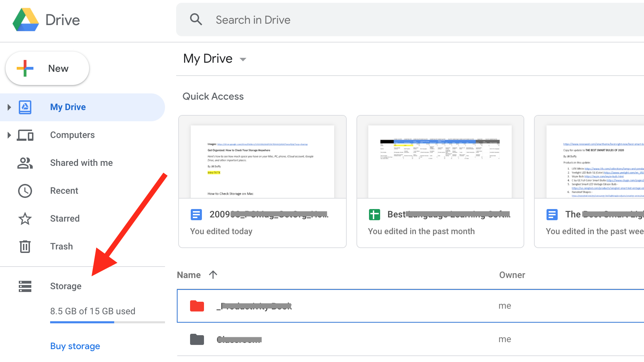Click the New button
The image size is (644, 362).
(47, 68)
